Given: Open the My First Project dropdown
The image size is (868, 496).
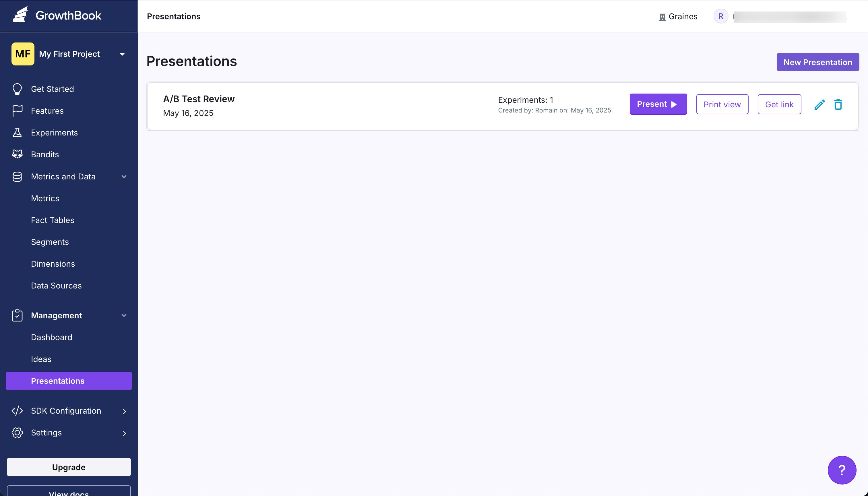Looking at the screenshot, I should click(122, 54).
